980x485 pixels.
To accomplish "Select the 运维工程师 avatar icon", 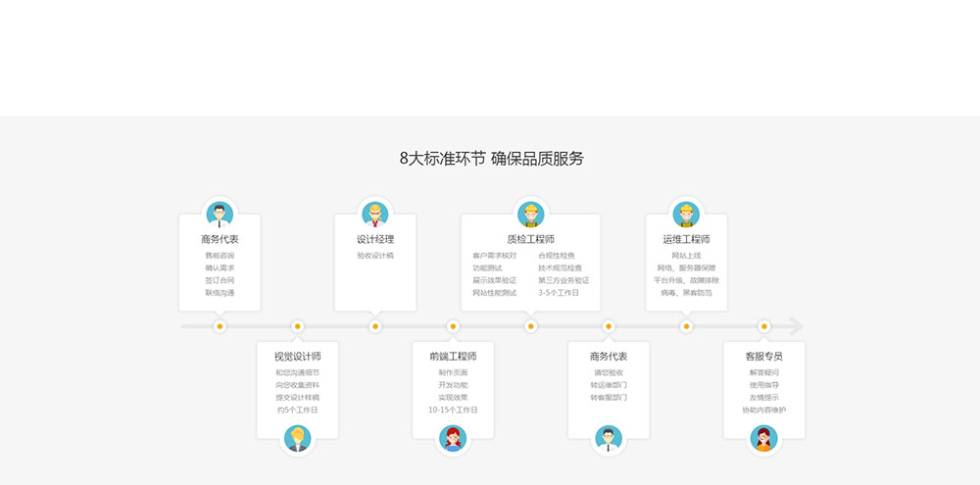I will [x=686, y=214].
